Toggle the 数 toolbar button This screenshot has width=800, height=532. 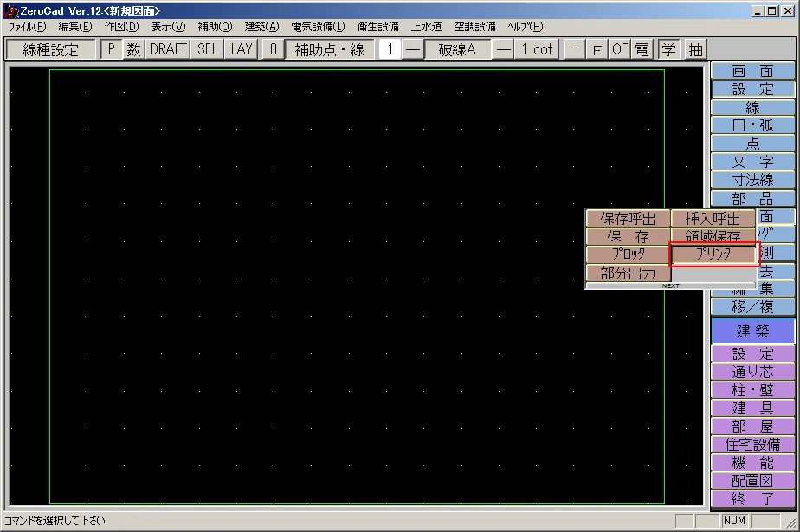click(133, 49)
